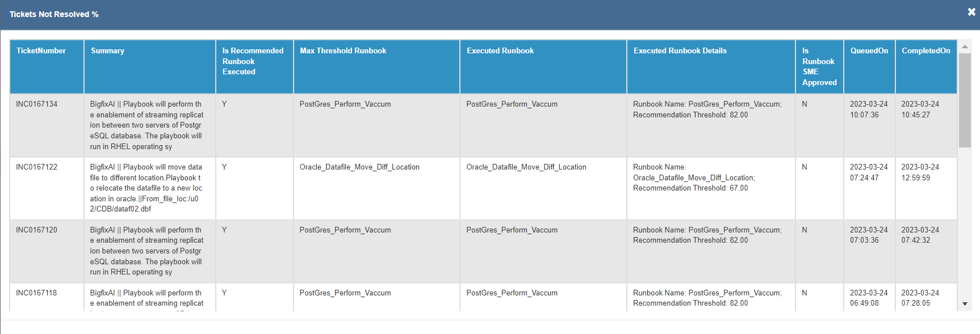Select ticket INC0167118 cell
Image resolution: width=980 pixels, height=334 pixels.
(37, 293)
